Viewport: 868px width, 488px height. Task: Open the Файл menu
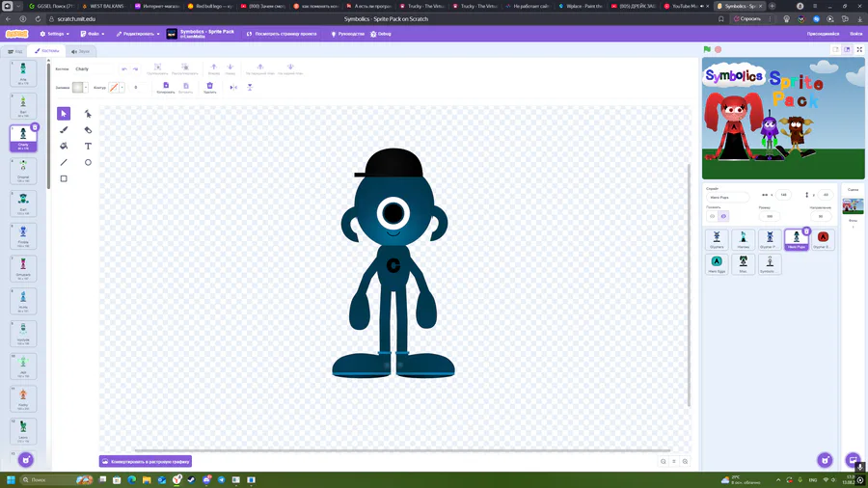pyautogui.click(x=93, y=34)
